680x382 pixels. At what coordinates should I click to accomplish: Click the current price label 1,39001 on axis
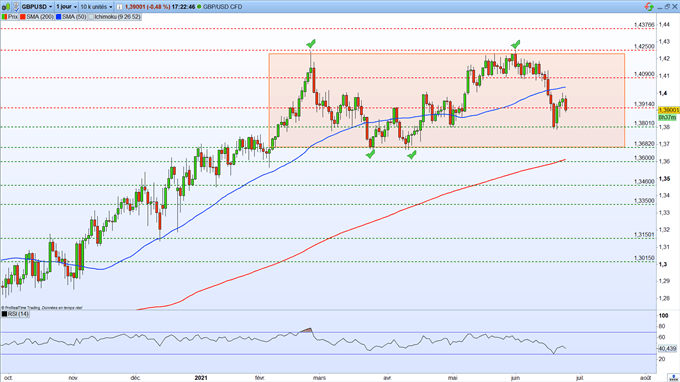tap(668, 110)
